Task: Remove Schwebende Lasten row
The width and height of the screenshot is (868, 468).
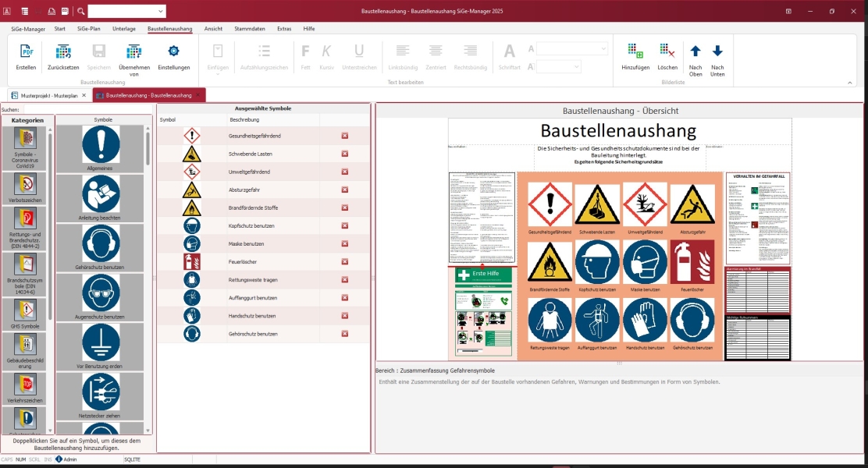Action: pyautogui.click(x=345, y=154)
